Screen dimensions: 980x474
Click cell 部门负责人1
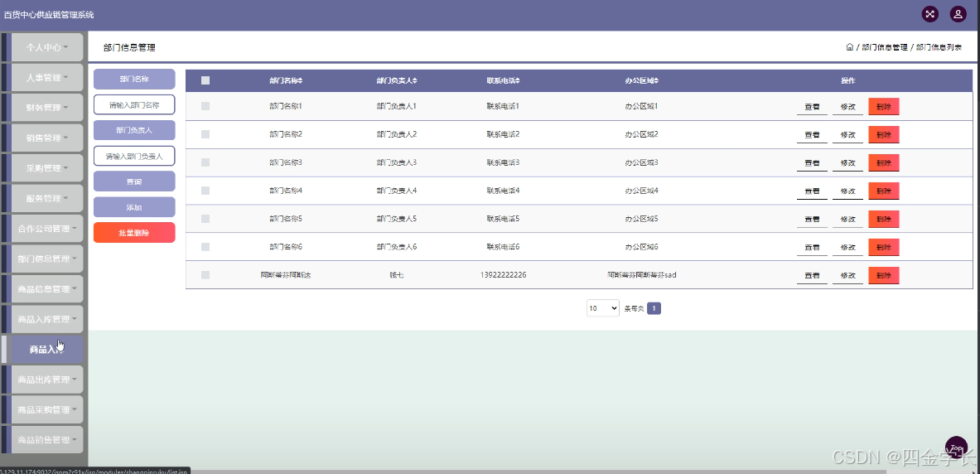[x=397, y=106]
